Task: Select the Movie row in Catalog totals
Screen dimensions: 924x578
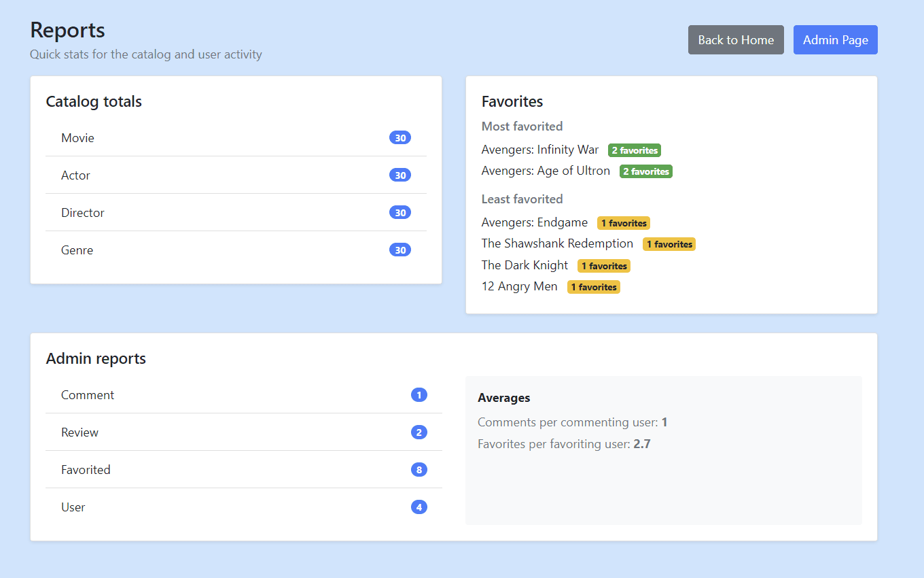Action: (77, 137)
